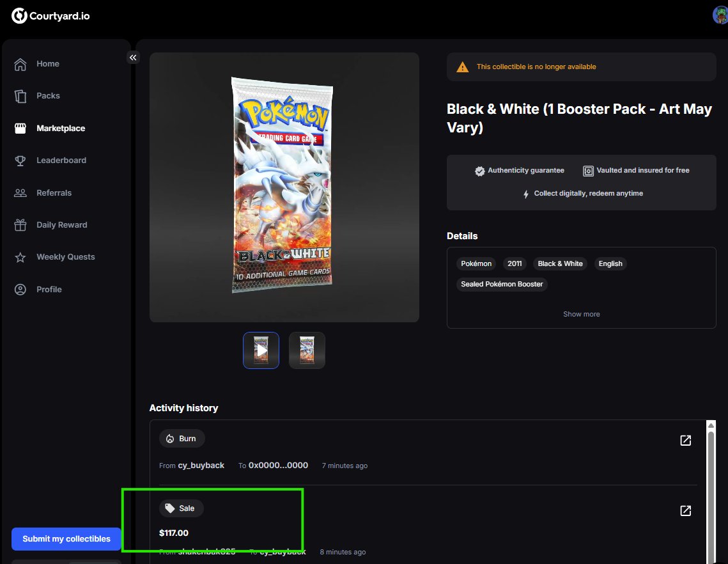Click the Marketplace storefront icon
The width and height of the screenshot is (728, 564).
pos(20,129)
